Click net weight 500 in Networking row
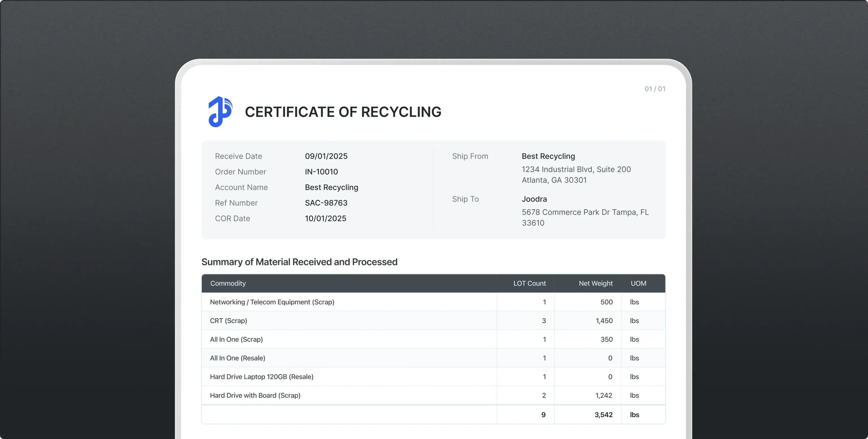 606,302
